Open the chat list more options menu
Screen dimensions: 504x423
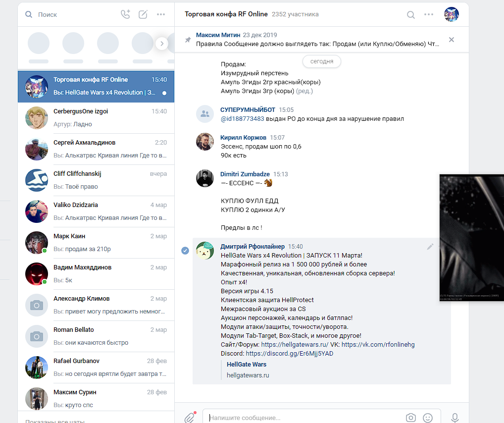161,14
